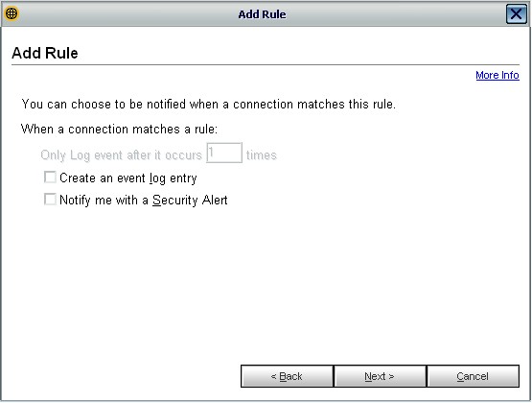Click the horizontal separator line under the heading
Viewport: 532px width, 403px height.
click(x=266, y=64)
